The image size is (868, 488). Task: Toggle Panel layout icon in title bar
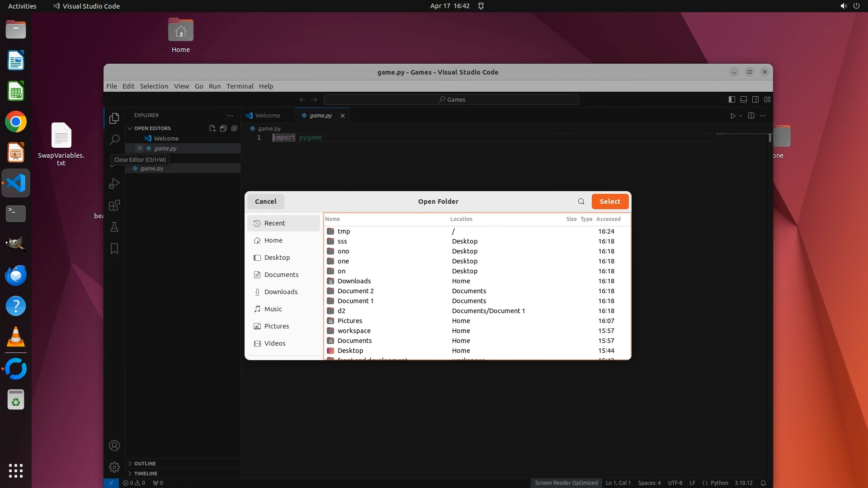[743, 99]
